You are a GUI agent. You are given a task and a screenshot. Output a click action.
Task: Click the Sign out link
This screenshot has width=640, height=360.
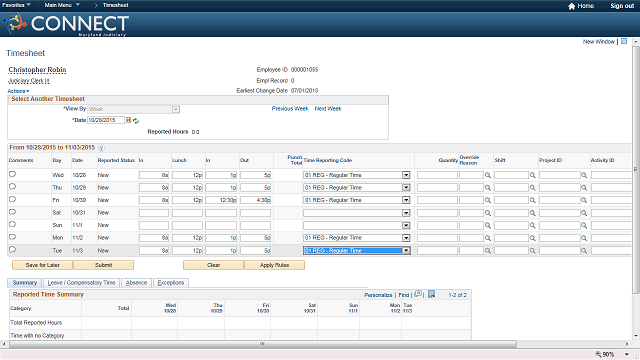pyautogui.click(x=622, y=6)
